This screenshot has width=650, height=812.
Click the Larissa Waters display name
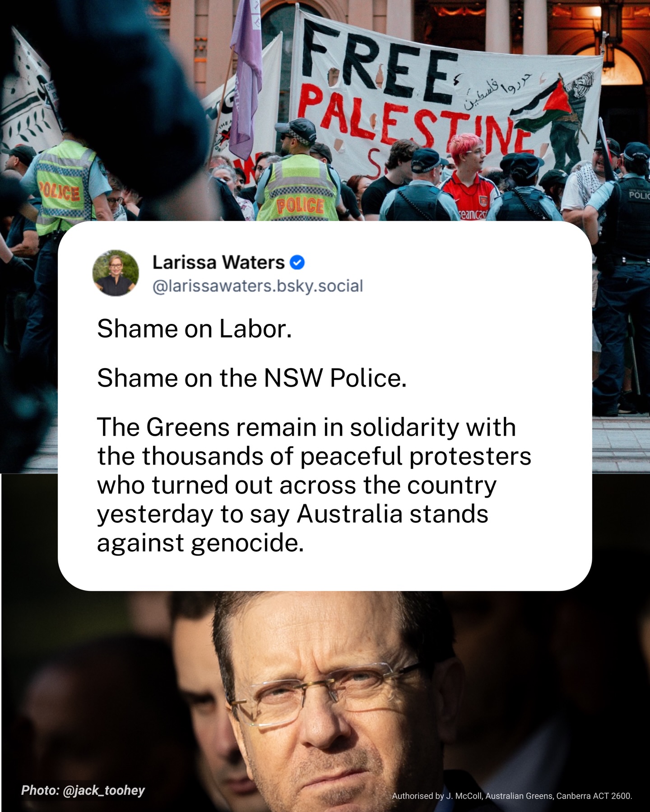pos(218,262)
